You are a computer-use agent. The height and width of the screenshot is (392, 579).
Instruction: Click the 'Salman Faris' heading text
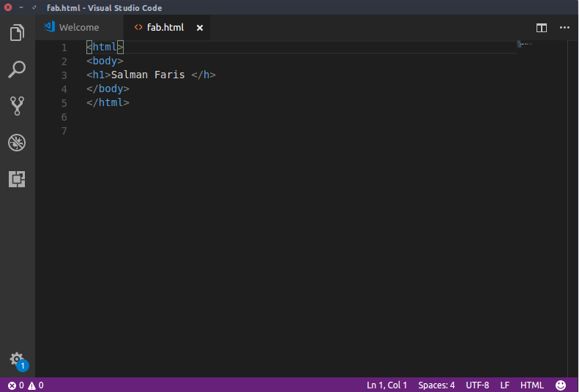click(x=148, y=75)
